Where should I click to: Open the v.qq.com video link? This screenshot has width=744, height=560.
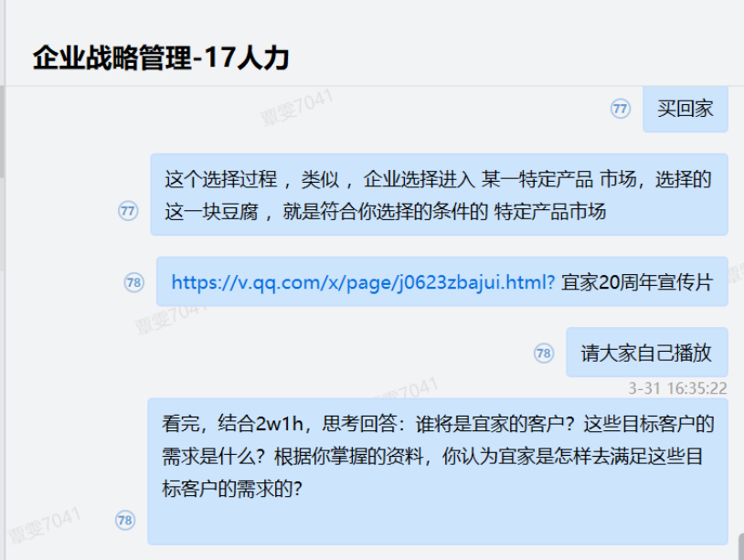tap(363, 282)
